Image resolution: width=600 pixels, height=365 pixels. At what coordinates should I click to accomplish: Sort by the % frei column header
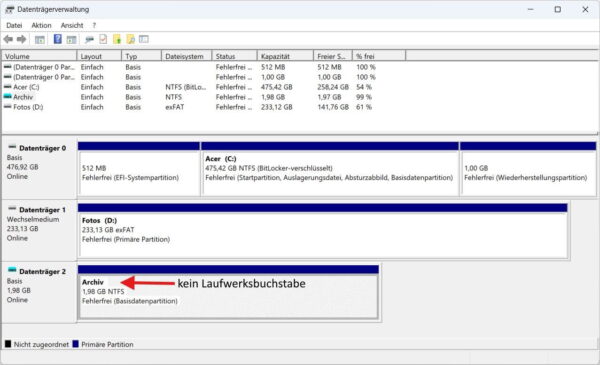click(x=379, y=56)
